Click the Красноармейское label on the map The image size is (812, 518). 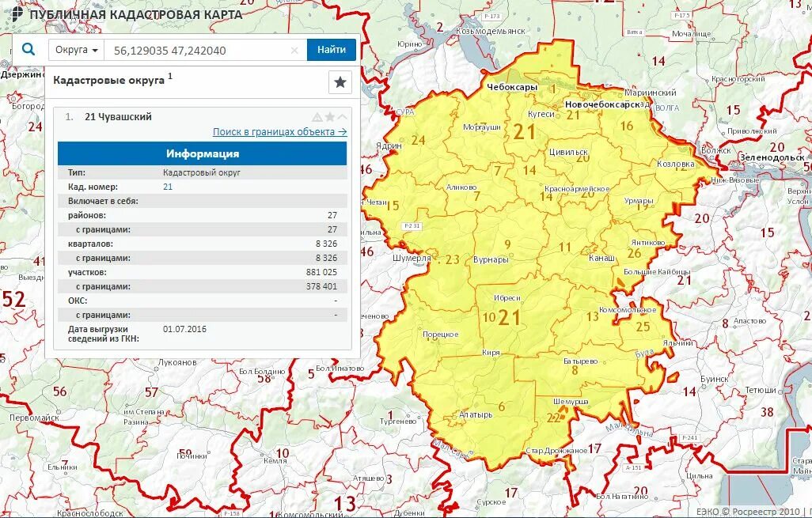click(x=577, y=189)
